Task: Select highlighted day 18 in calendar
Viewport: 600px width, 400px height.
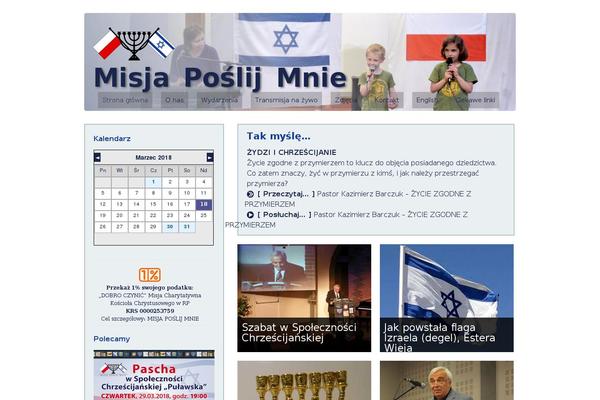Action: [204, 204]
